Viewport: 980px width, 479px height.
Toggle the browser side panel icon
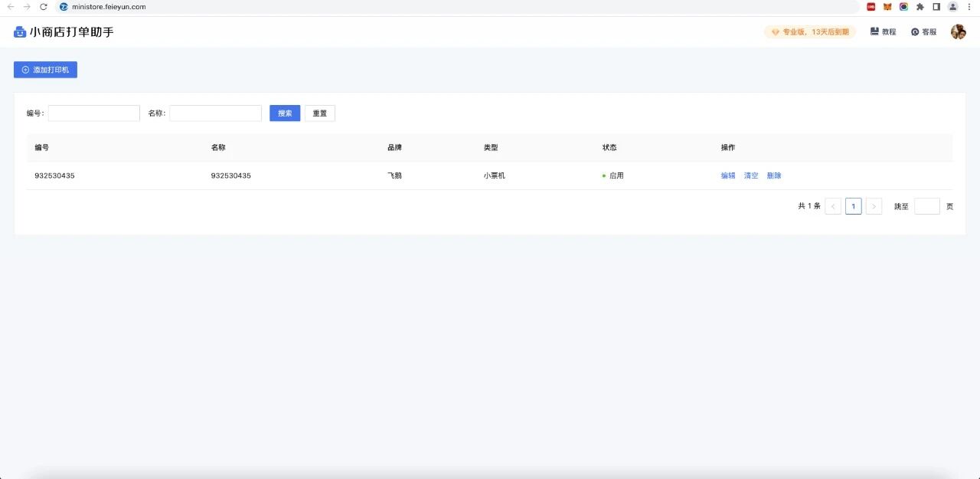936,6
